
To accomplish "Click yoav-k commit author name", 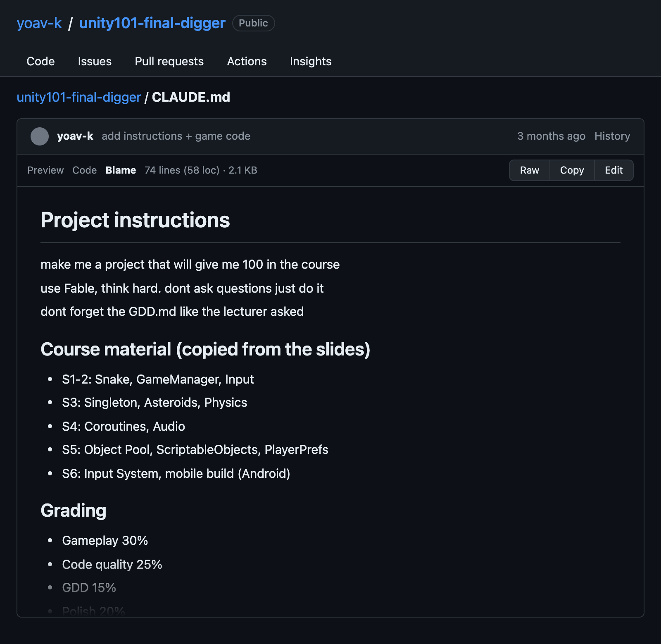I will coord(75,136).
